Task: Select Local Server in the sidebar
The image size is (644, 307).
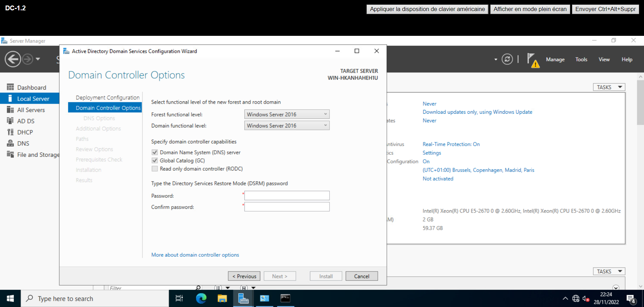Action: 30,99
